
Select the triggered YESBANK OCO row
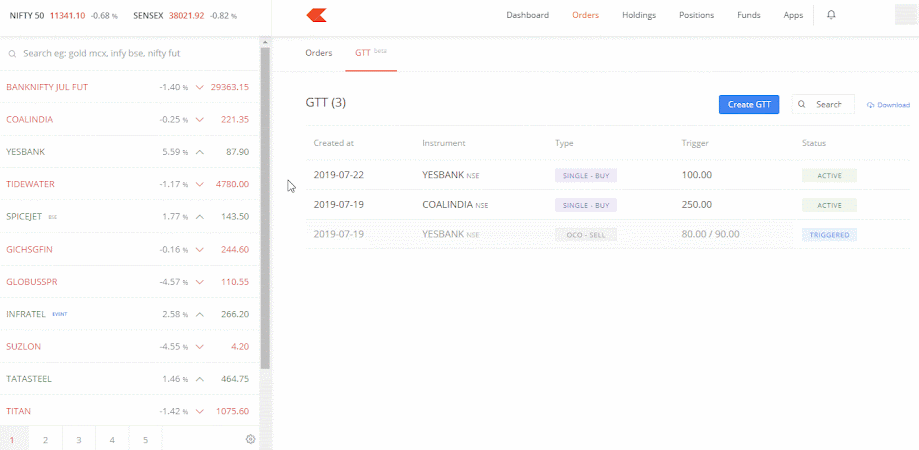pos(608,234)
